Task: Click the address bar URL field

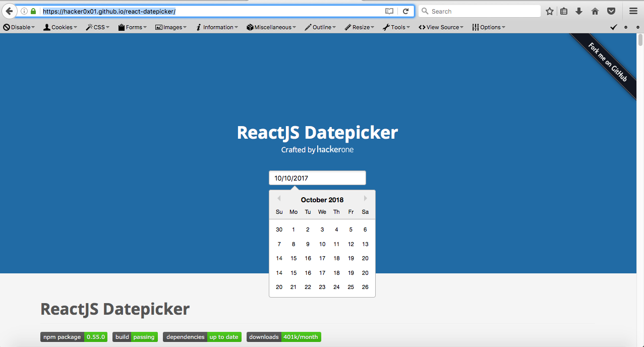Action: click(212, 11)
